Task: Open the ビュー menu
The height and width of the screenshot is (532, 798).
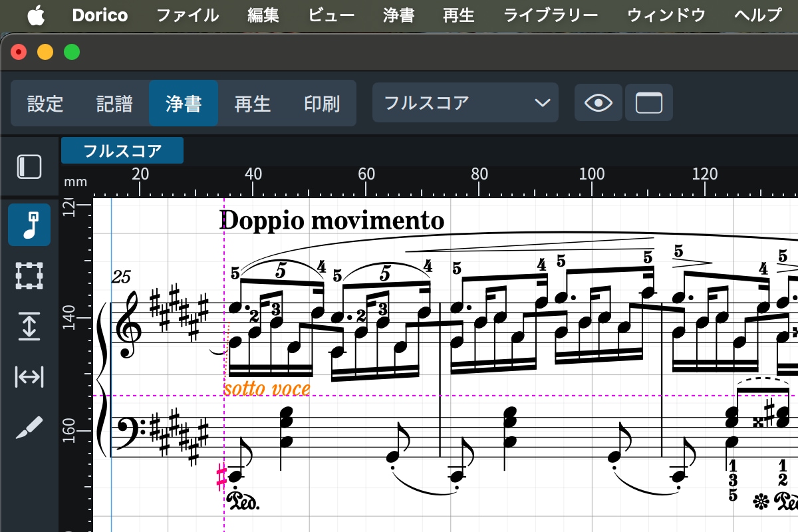Action: click(x=331, y=15)
